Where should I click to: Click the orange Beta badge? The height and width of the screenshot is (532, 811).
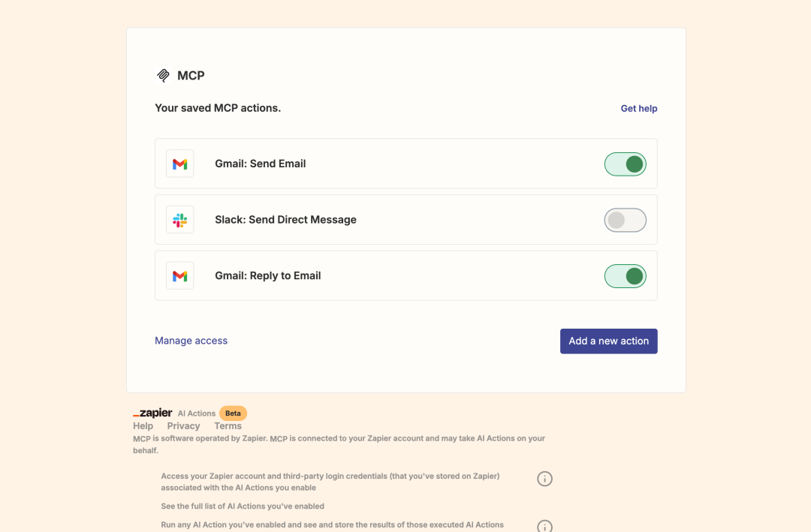[x=233, y=413]
